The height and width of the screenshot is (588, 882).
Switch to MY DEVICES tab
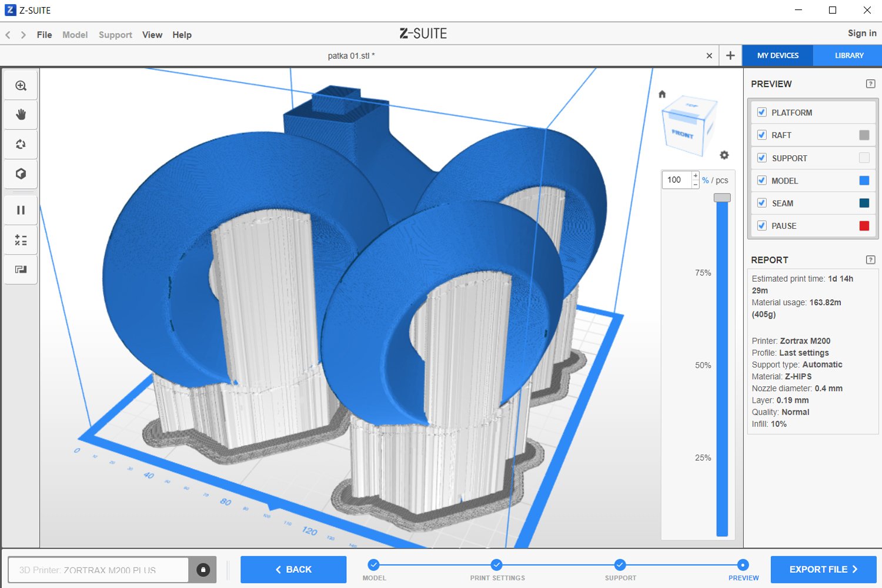[778, 55]
